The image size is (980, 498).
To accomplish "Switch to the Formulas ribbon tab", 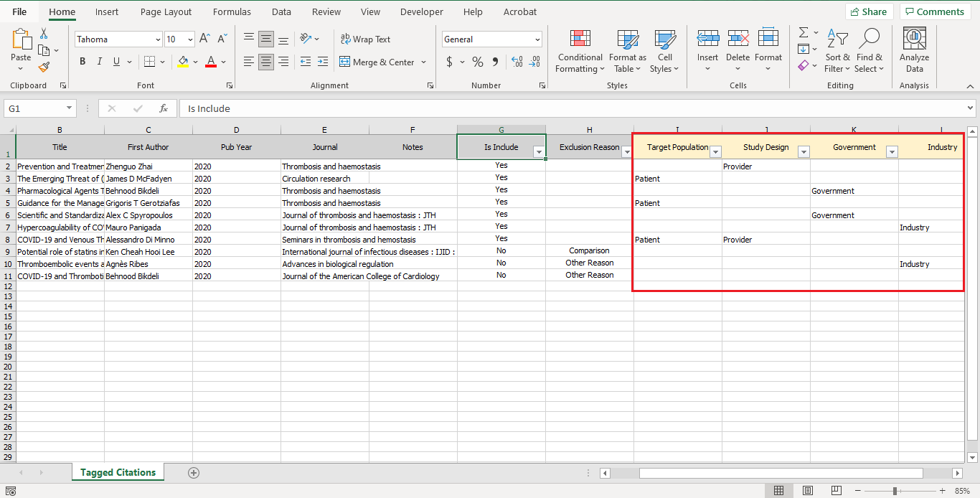I will pyautogui.click(x=232, y=11).
